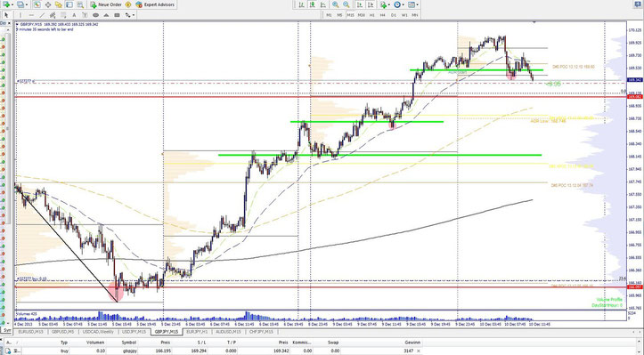The height and width of the screenshot is (355, 644).
Task: Click the Volumen column header
Action: click(x=95, y=343)
